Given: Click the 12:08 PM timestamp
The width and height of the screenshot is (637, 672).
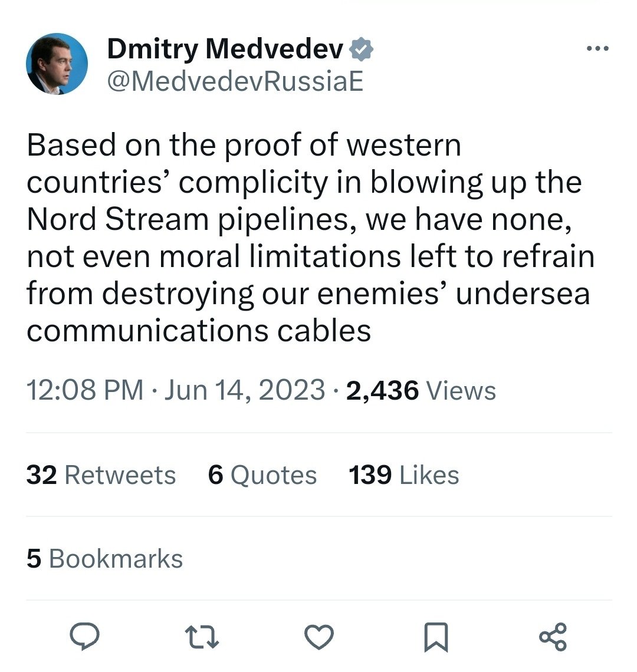Looking at the screenshot, I should coord(85,390).
